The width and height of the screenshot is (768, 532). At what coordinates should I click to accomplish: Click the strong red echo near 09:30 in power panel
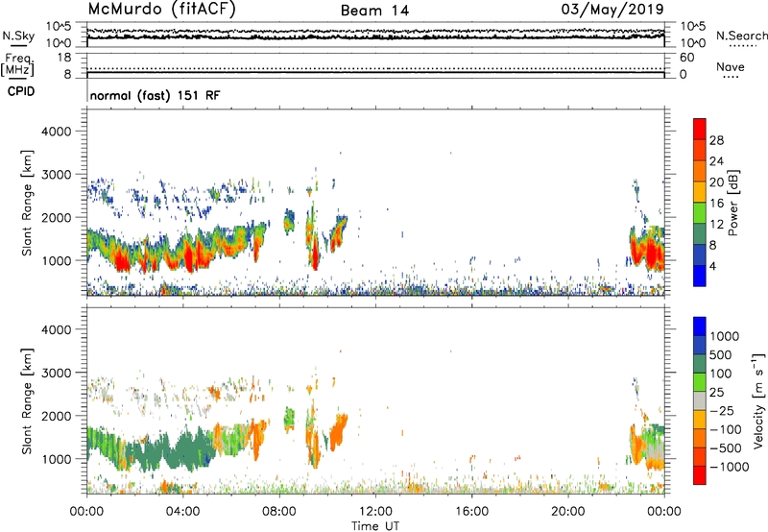coord(315,254)
